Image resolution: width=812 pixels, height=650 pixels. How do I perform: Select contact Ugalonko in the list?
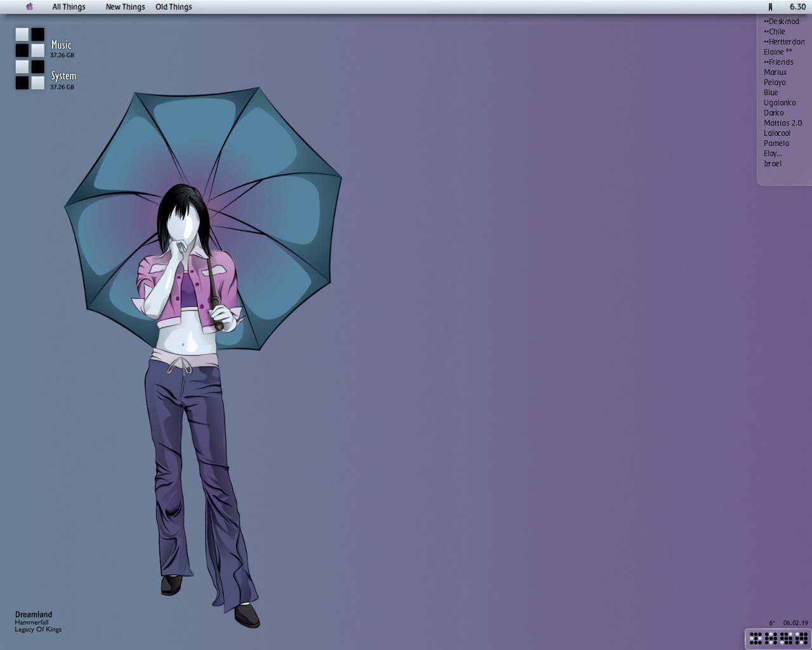pos(780,103)
